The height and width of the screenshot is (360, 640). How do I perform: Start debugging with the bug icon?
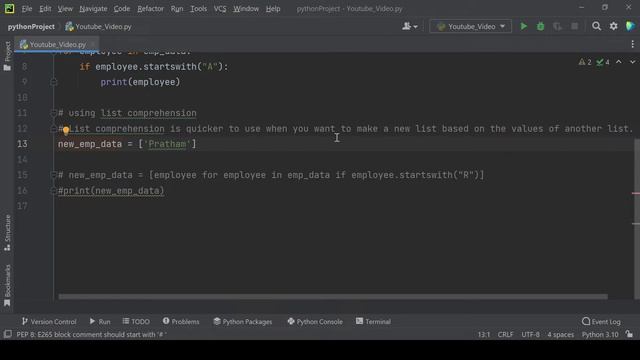click(540, 27)
